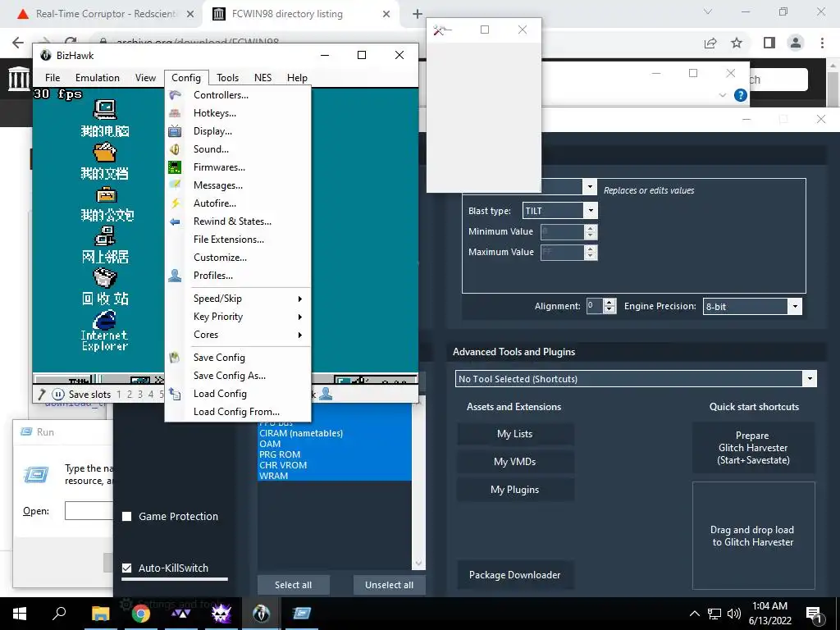Viewport: 840px width, 630px height.
Task: Click the Hotkeys keyboard icon in Config menu
Action: (175, 113)
